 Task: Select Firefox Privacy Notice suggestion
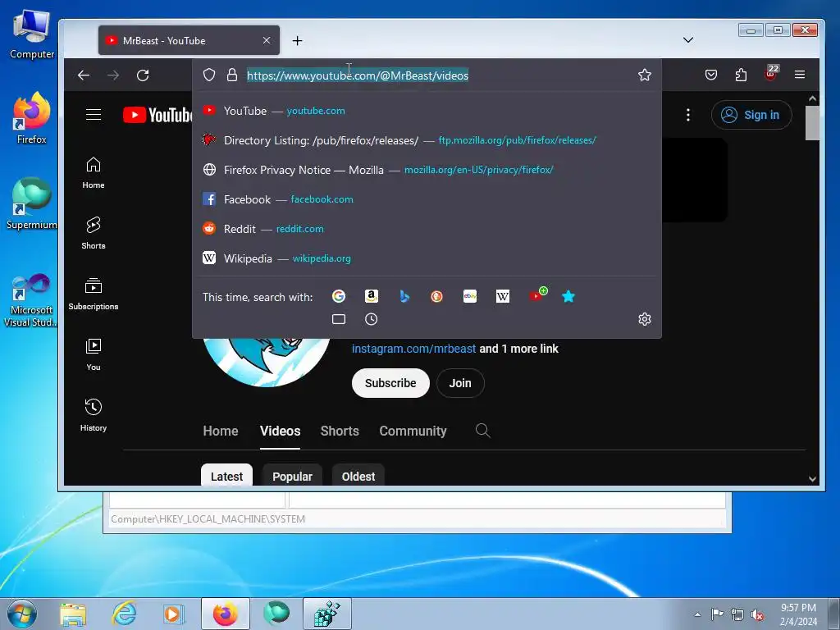427,169
